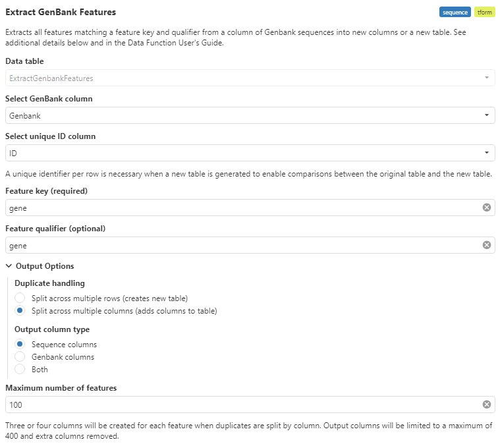Click the yellow tform tag
This screenshot has width=498, height=448.
pos(484,12)
